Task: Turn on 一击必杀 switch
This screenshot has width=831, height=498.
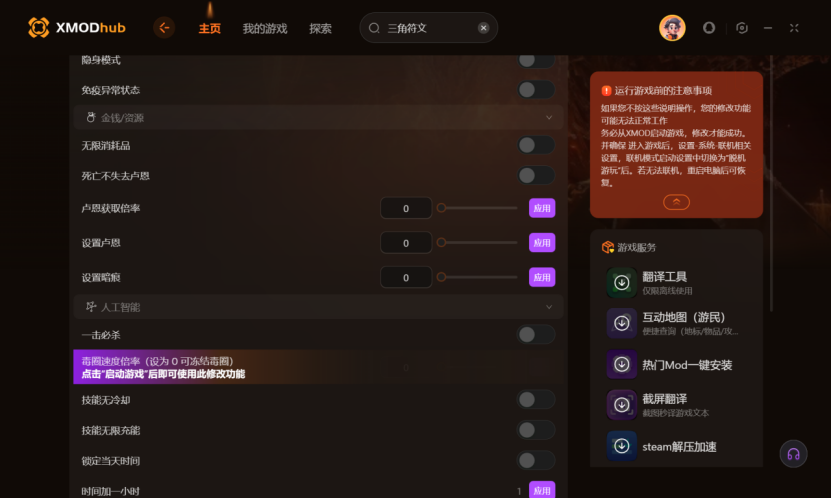Action: click(x=536, y=334)
